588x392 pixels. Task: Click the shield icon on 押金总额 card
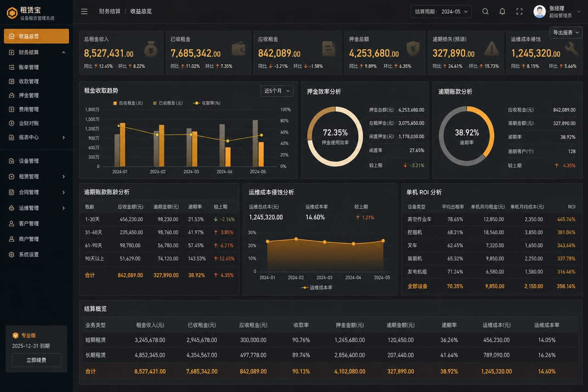[413, 48]
